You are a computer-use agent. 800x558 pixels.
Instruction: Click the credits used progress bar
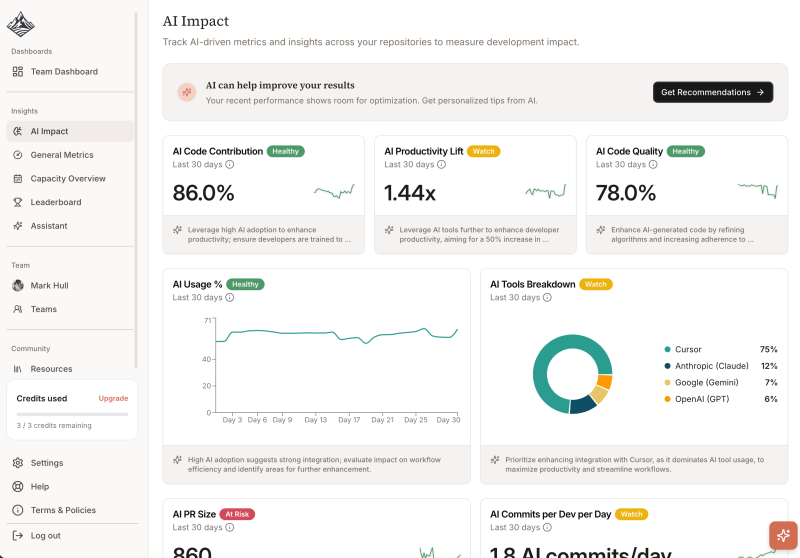[x=72, y=414]
